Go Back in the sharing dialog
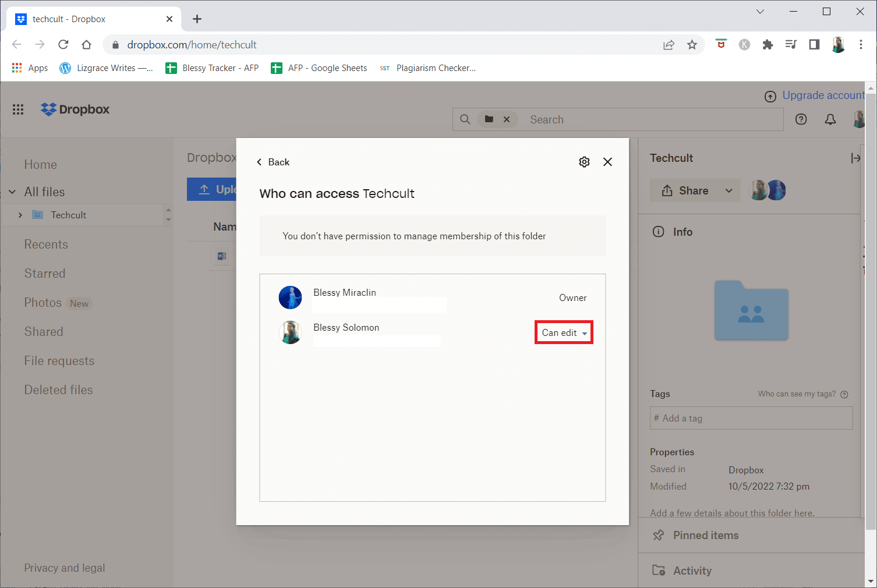The height and width of the screenshot is (588, 877). [x=273, y=162]
